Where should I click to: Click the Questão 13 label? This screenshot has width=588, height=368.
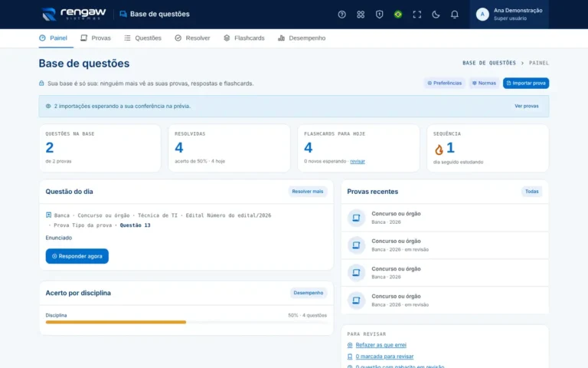coord(135,225)
